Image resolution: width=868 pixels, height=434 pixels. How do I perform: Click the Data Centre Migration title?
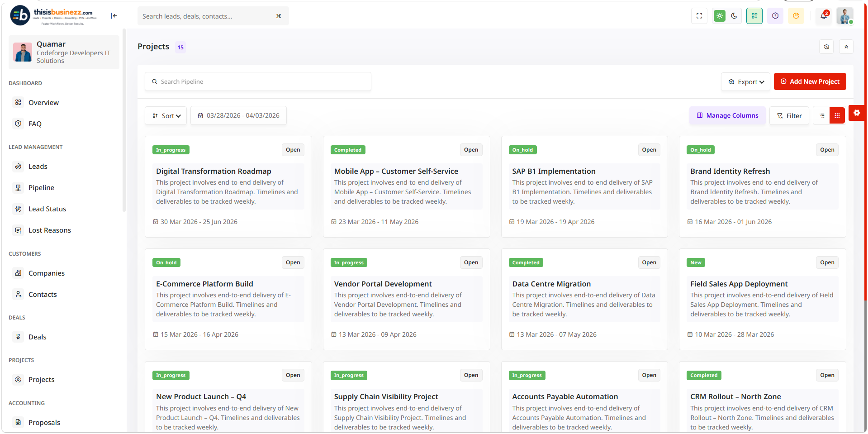(x=551, y=284)
